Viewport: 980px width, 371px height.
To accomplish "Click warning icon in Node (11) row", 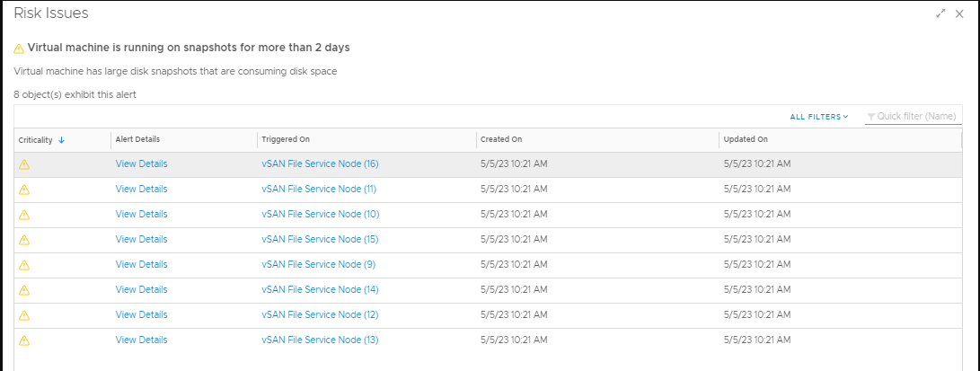I will coord(24,190).
